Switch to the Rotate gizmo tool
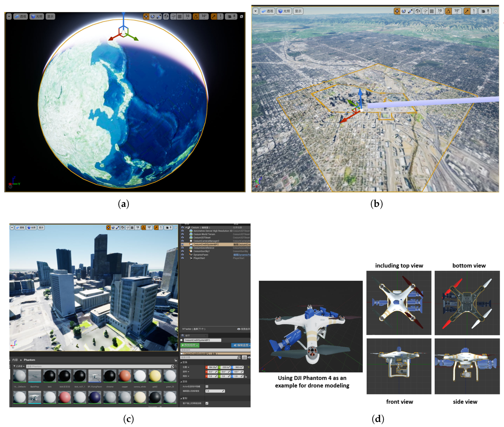Viewport: 504px width, 427px height. (x=152, y=17)
